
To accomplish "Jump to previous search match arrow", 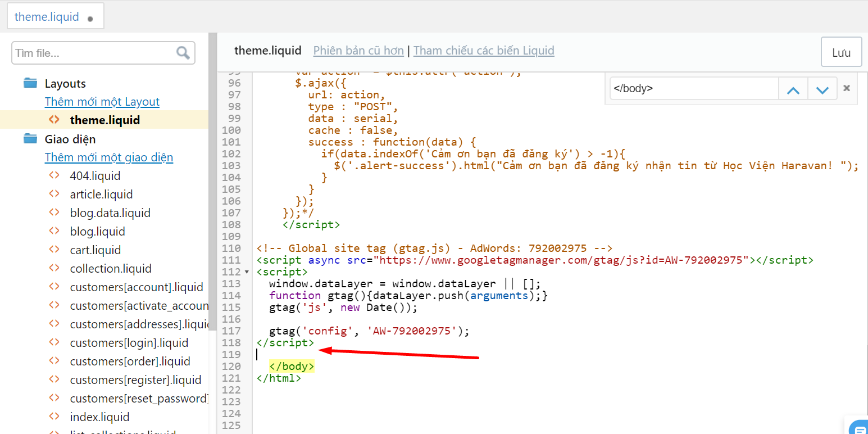I will click(x=793, y=89).
